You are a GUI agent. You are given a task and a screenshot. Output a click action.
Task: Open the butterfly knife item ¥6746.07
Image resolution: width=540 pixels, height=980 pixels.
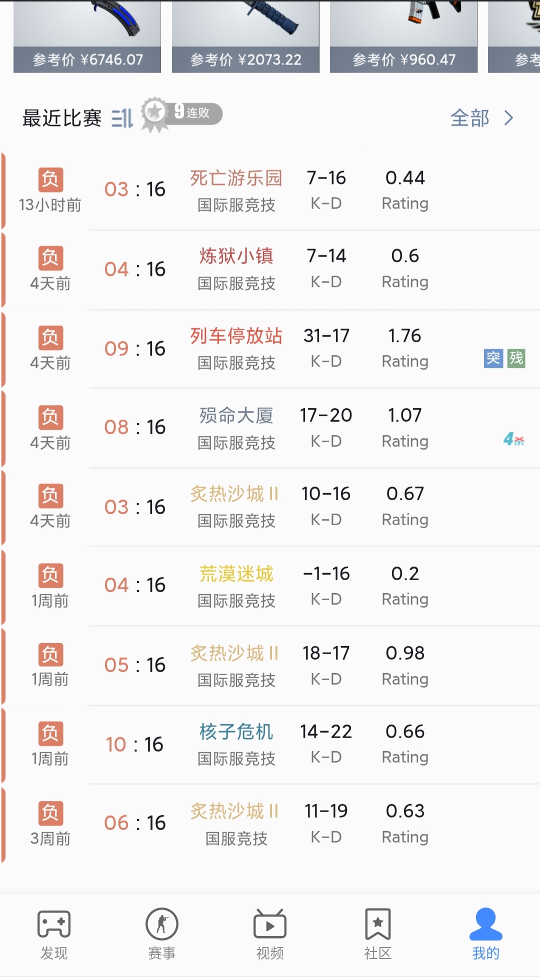[x=87, y=36]
